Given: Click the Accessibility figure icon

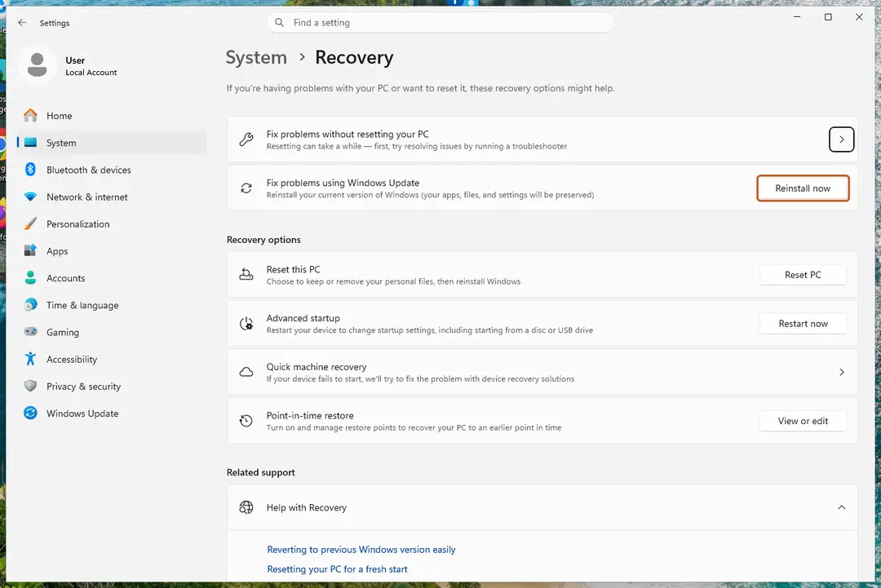Looking at the screenshot, I should point(30,359).
